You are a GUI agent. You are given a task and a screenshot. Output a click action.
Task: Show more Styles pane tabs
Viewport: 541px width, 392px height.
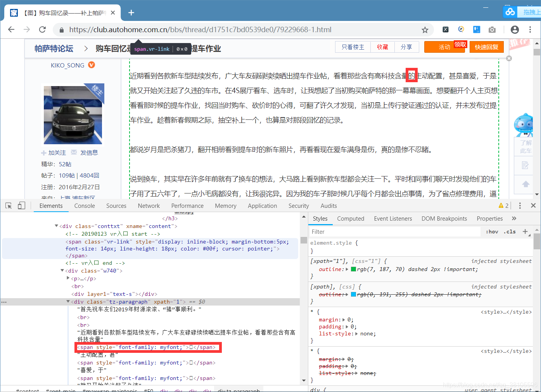point(514,218)
